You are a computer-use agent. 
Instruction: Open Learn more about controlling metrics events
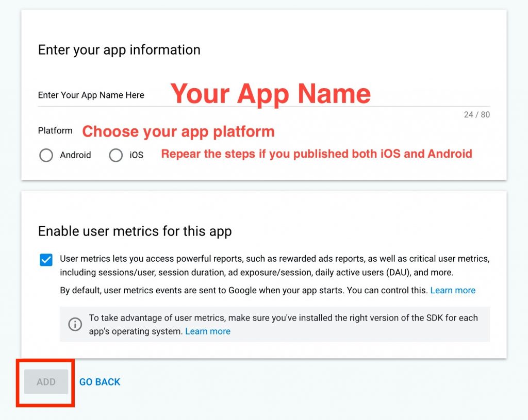tap(453, 290)
